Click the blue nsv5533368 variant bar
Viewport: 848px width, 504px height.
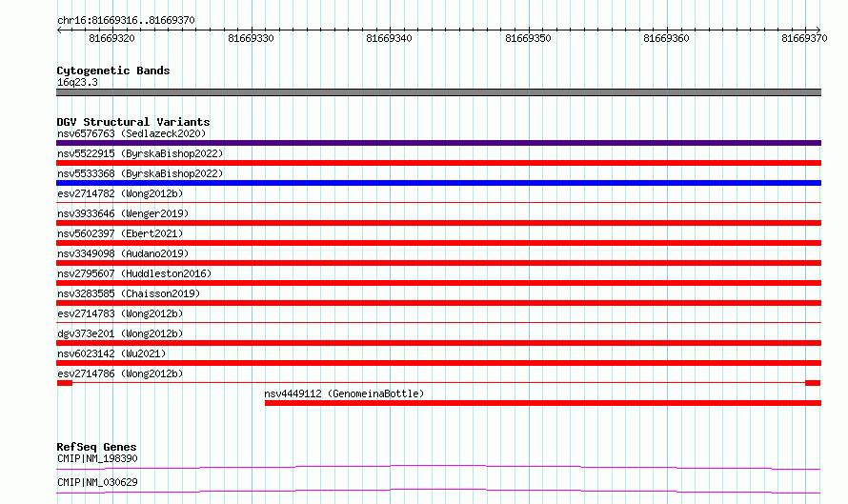click(x=438, y=183)
